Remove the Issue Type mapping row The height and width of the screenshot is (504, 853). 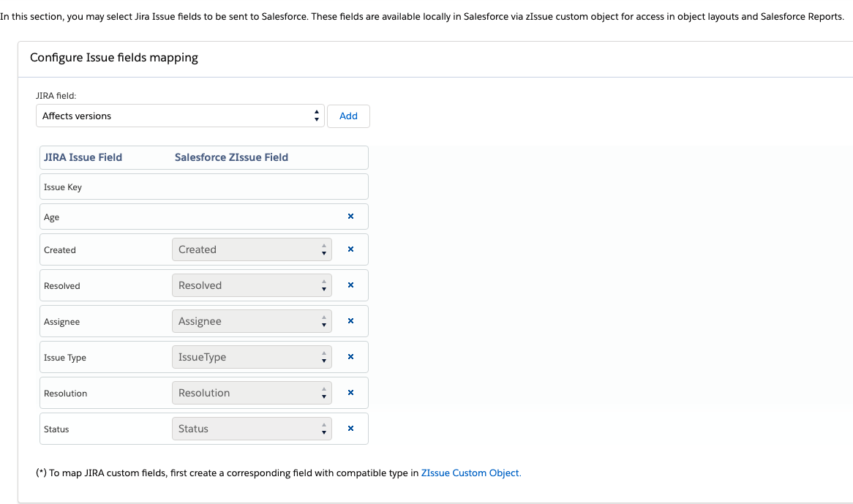click(x=350, y=357)
